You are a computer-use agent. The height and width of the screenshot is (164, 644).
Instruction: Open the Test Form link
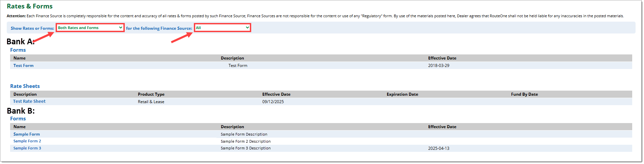pos(24,66)
